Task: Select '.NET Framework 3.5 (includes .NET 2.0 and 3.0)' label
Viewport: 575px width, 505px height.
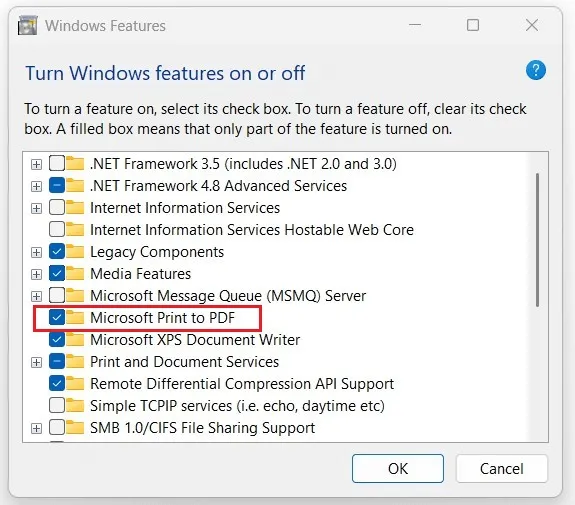Action: tap(243, 164)
